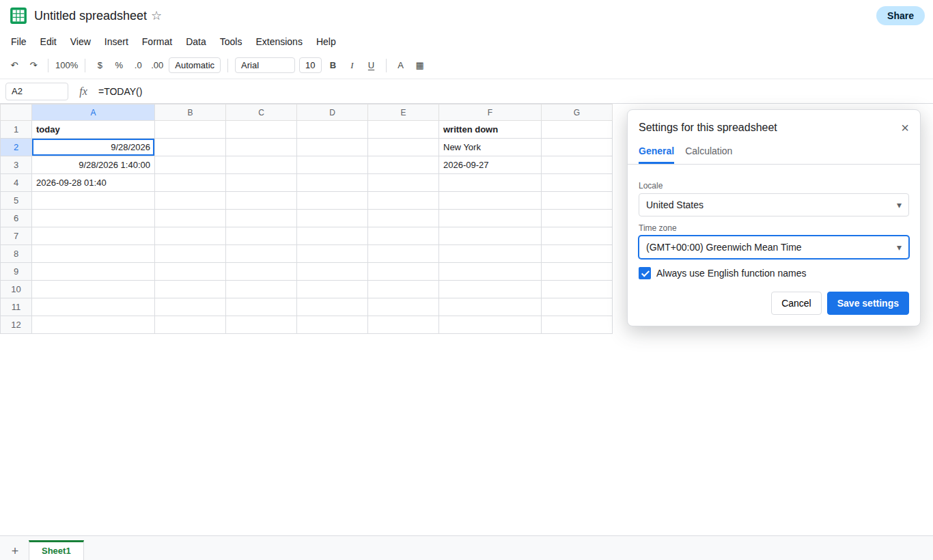Open the Automatic number format dropdown

tap(195, 66)
